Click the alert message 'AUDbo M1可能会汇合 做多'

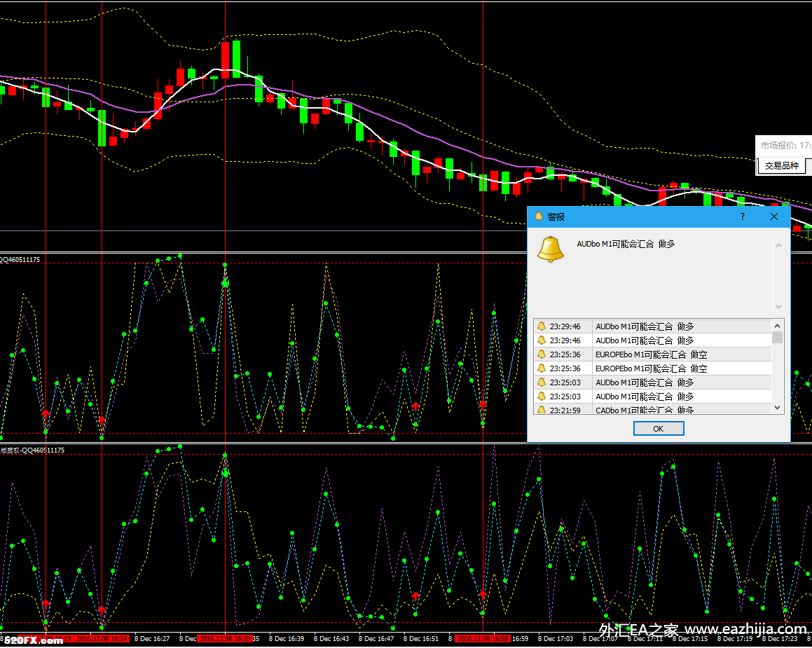[x=626, y=244]
